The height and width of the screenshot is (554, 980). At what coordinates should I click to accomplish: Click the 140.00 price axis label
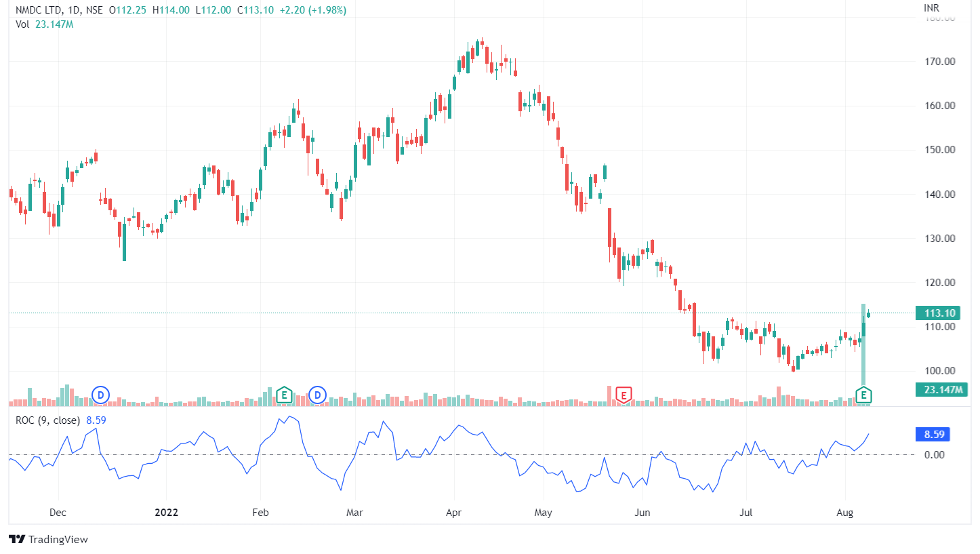(940, 194)
